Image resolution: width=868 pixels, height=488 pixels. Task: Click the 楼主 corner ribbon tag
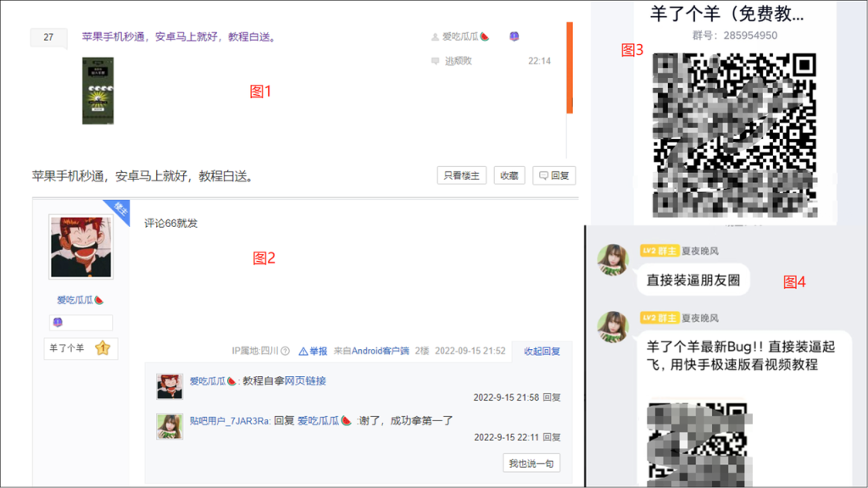[x=120, y=210]
